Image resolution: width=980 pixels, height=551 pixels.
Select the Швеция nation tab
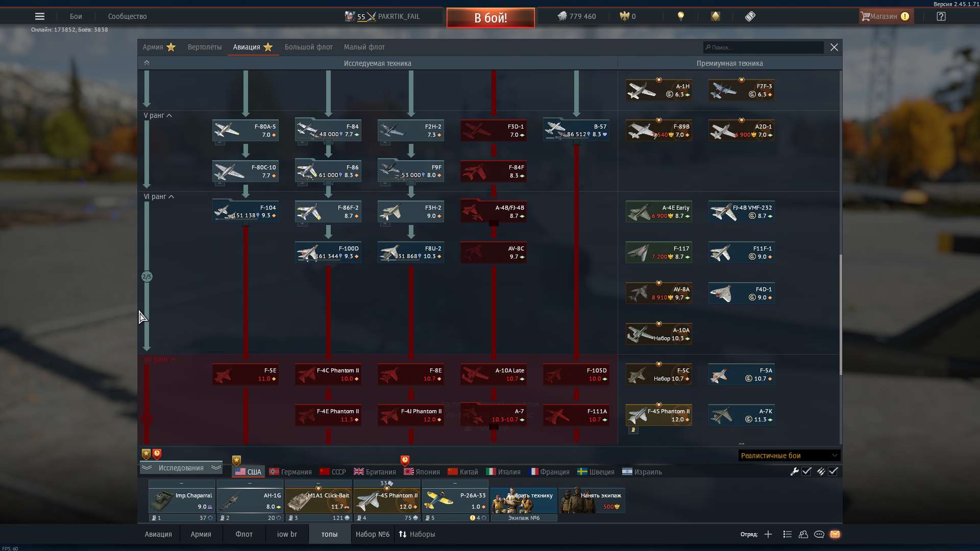click(x=596, y=472)
